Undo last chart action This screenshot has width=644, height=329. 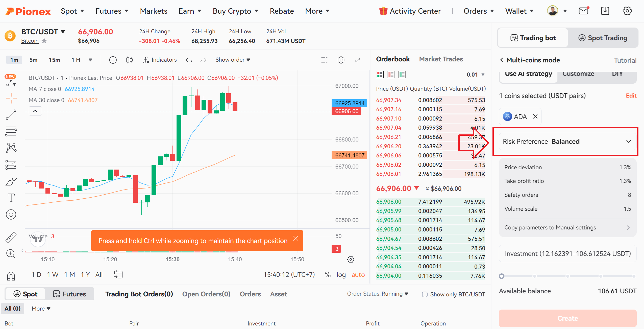189,60
